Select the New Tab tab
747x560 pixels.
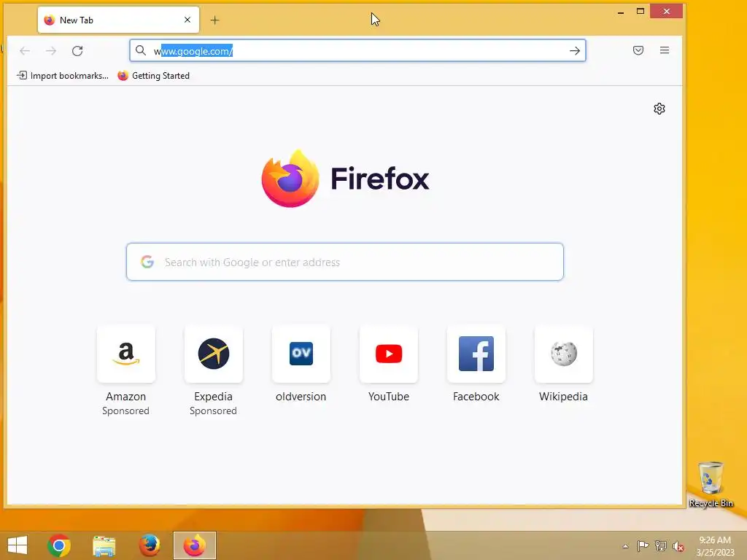tap(118, 20)
